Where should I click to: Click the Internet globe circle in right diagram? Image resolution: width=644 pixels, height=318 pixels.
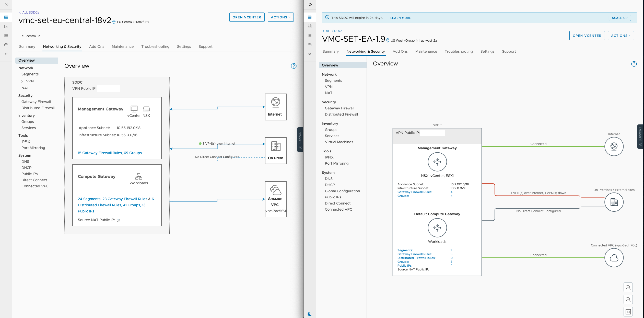[614, 146]
